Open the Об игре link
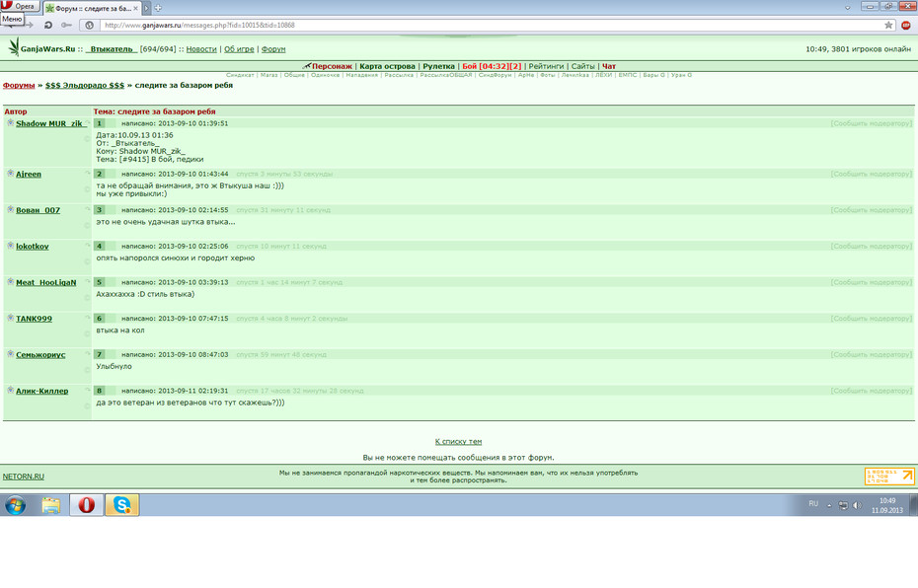This screenshot has height=588, width=918. pos(239,49)
